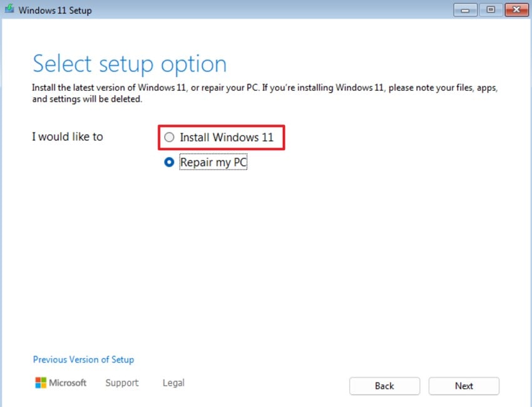The height and width of the screenshot is (407, 532).
Task: Go Back to the previous setup page
Action: coord(384,386)
